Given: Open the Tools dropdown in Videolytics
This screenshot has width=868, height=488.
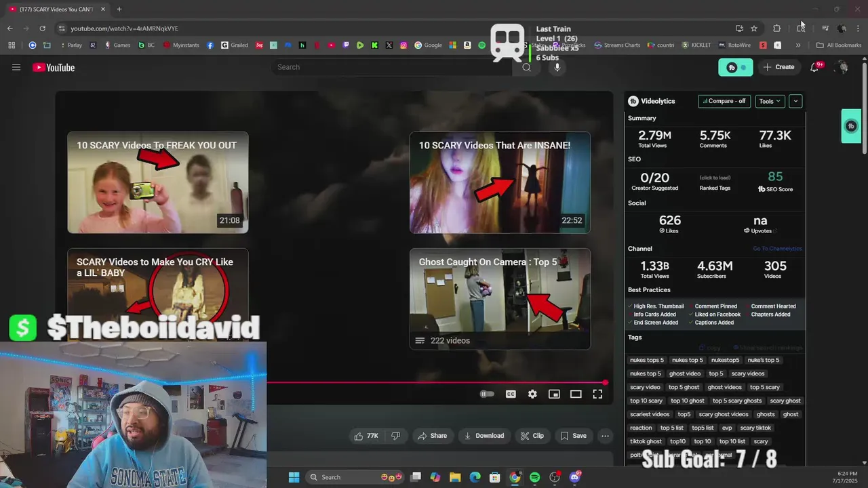Looking at the screenshot, I should tap(770, 101).
